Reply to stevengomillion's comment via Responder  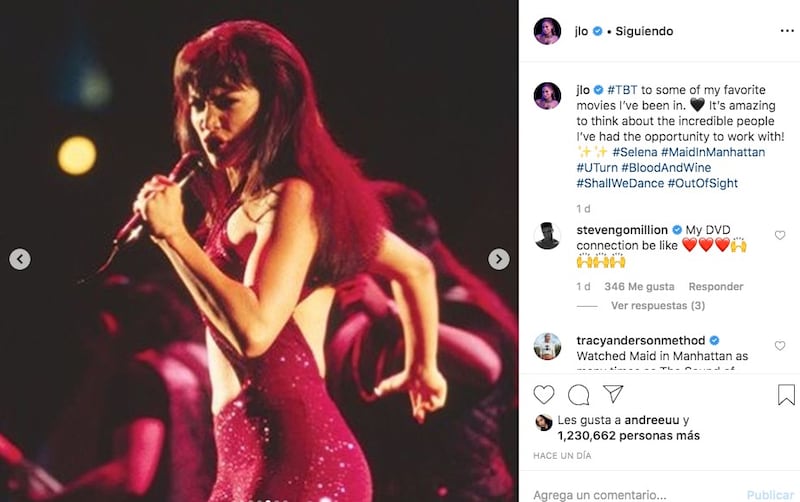(716, 287)
